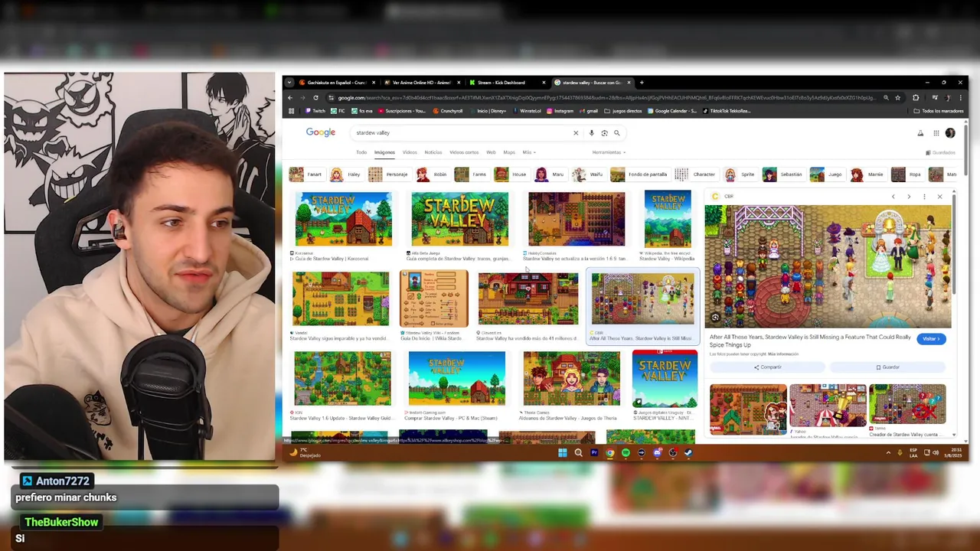Click the Guardar button

tap(888, 367)
